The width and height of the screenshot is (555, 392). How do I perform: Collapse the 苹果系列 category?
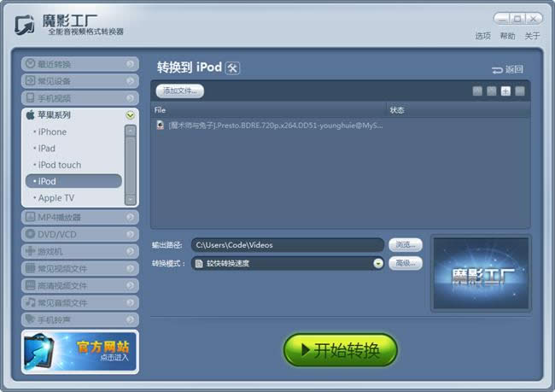pyautogui.click(x=130, y=115)
